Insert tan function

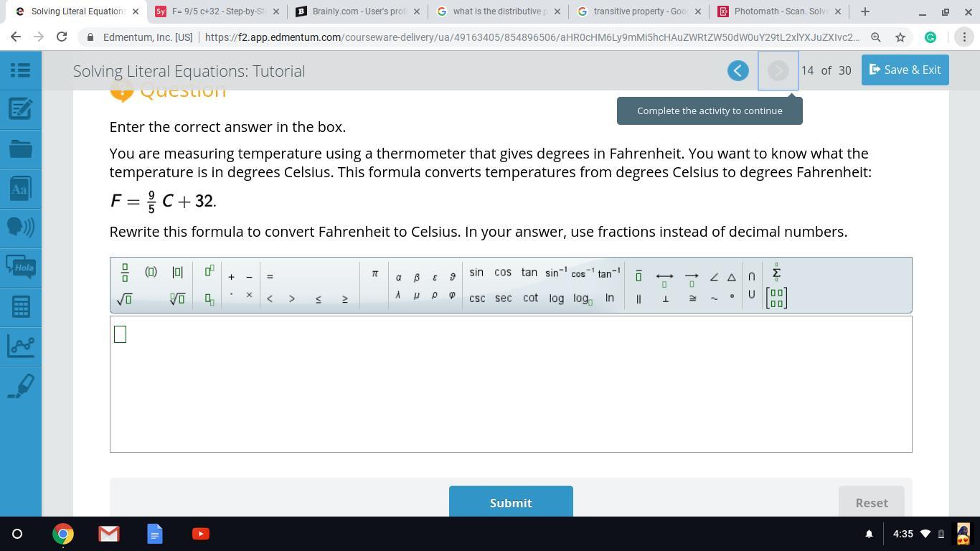(529, 272)
